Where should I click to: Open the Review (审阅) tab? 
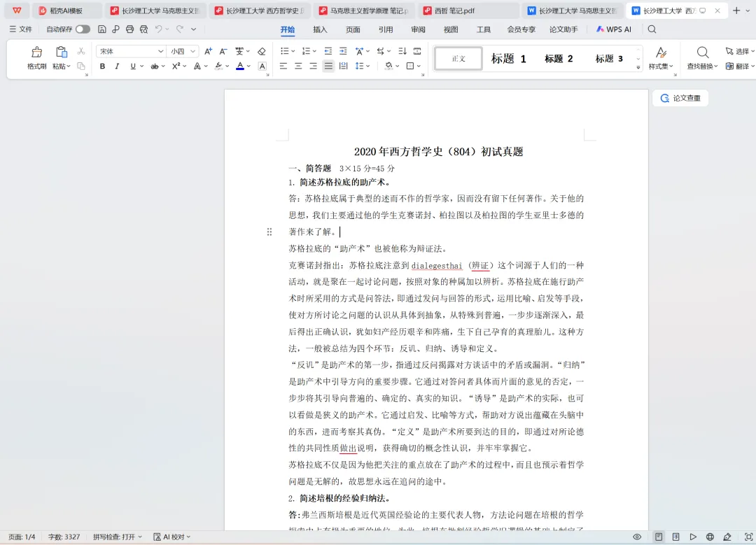coord(419,29)
